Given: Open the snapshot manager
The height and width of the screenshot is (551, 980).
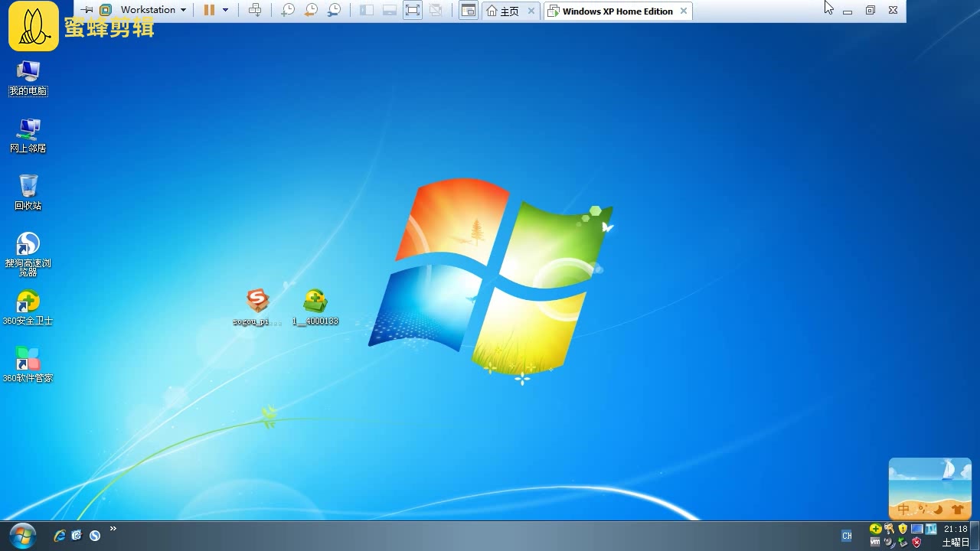Looking at the screenshot, I should coord(335,10).
